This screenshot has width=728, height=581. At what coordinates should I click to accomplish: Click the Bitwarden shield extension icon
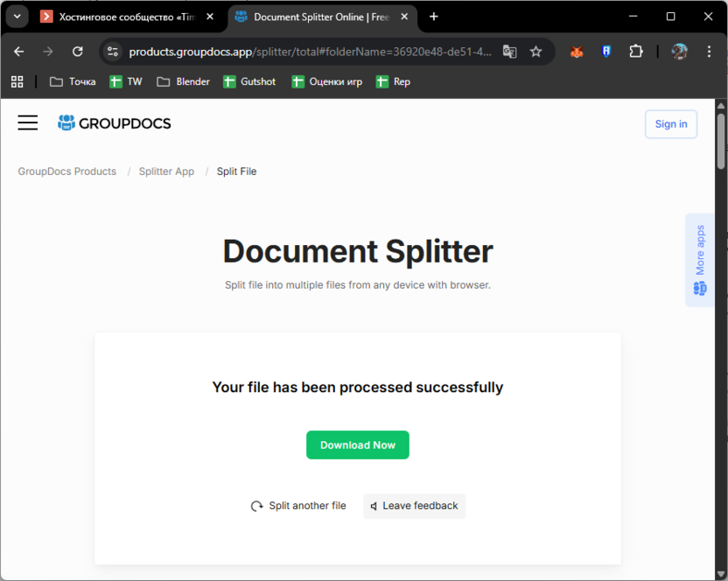click(x=605, y=52)
